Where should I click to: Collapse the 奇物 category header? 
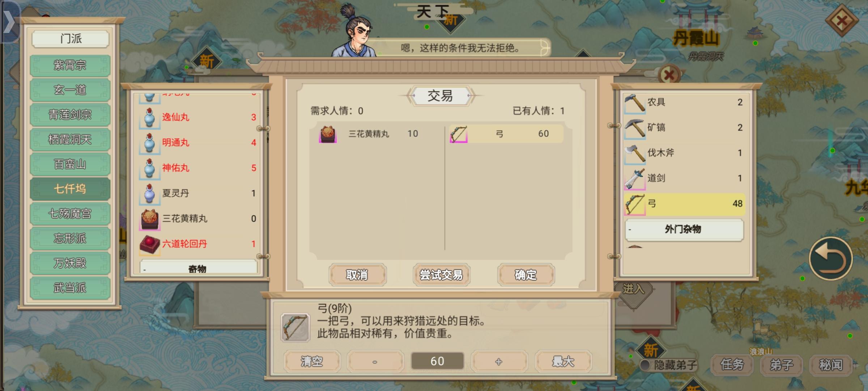click(x=198, y=267)
